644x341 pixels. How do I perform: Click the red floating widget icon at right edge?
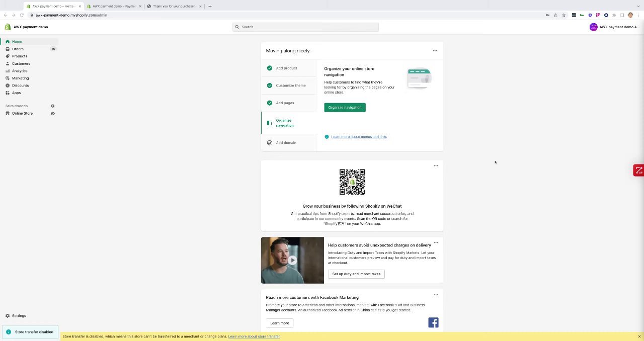coord(638,170)
